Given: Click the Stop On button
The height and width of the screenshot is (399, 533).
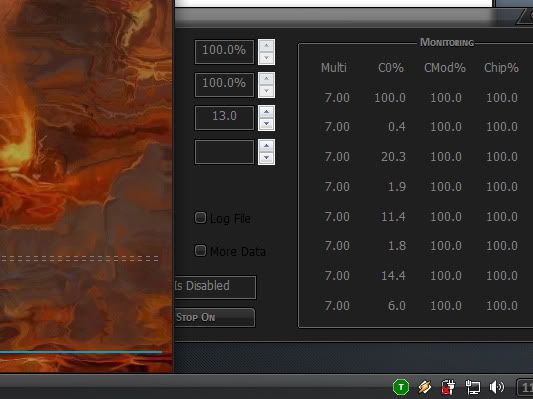Looking at the screenshot, I should (215, 317).
